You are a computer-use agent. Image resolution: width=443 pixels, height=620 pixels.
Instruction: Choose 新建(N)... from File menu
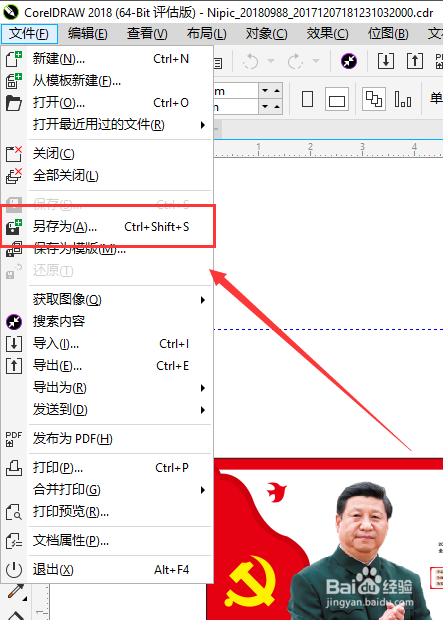tap(107, 59)
